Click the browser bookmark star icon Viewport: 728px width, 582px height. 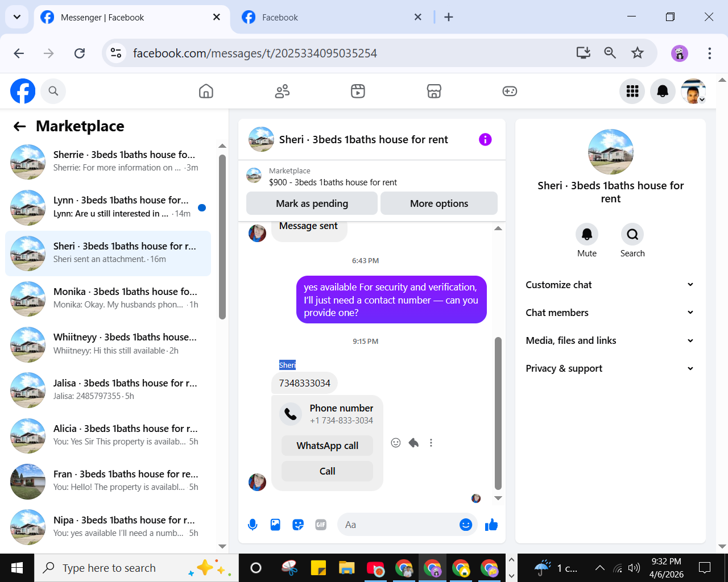[637, 53]
